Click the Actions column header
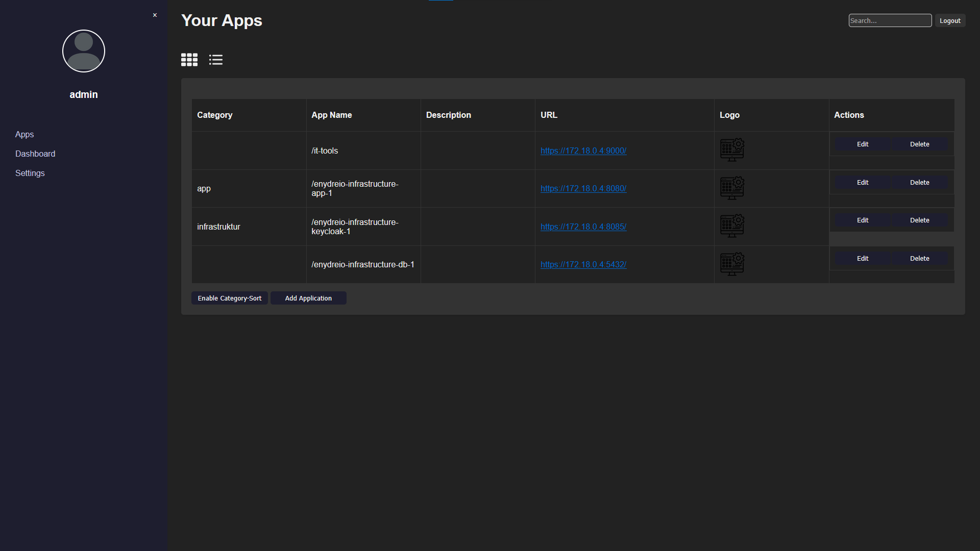Viewport: 980px width, 551px height. (892, 115)
